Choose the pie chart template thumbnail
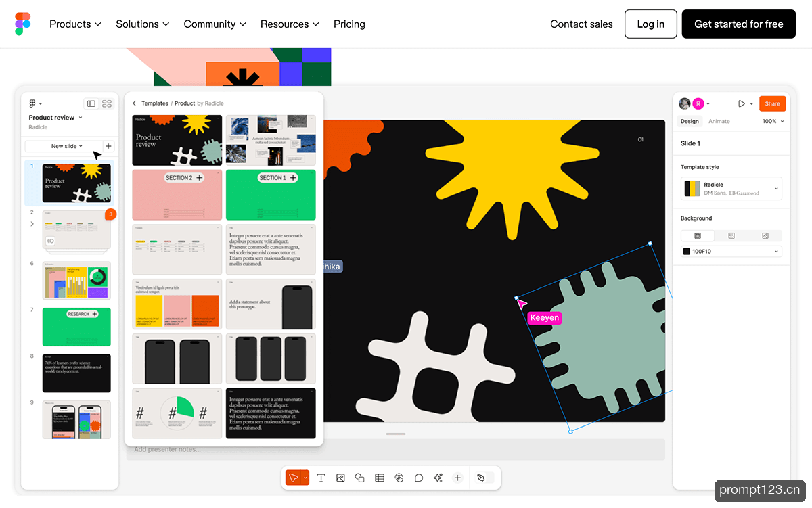 click(x=177, y=413)
